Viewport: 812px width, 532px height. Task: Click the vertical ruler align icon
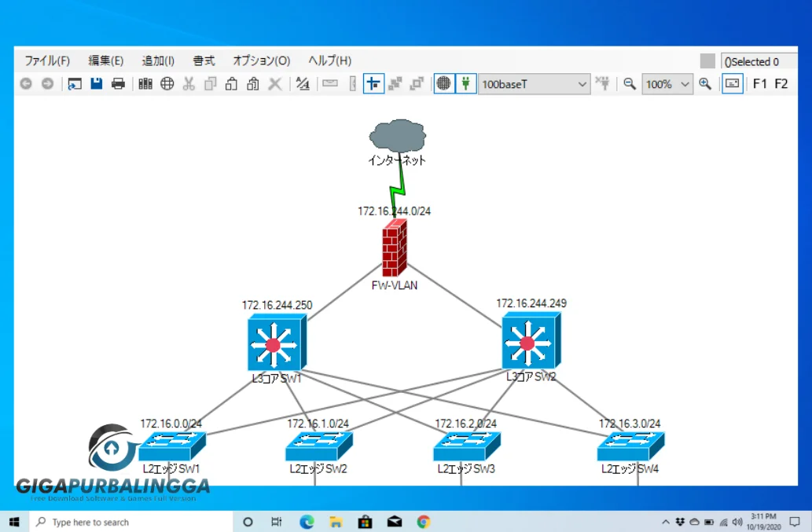click(x=353, y=83)
